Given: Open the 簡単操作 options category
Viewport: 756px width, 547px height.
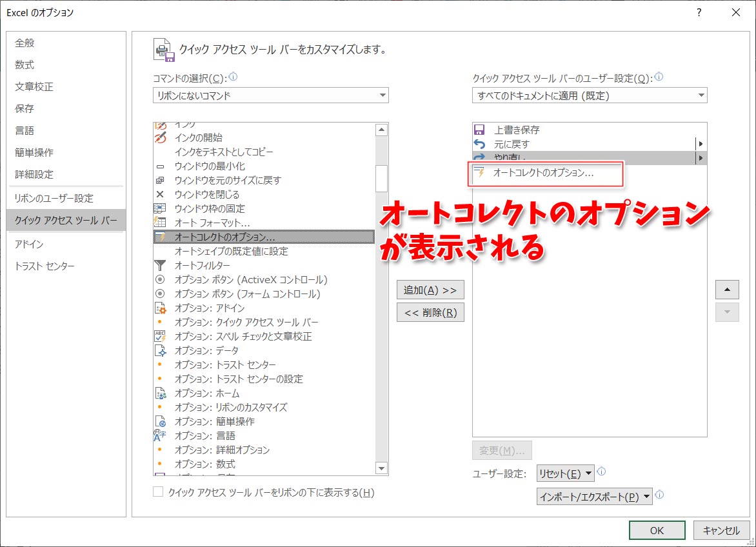Looking at the screenshot, I should click(66, 152).
